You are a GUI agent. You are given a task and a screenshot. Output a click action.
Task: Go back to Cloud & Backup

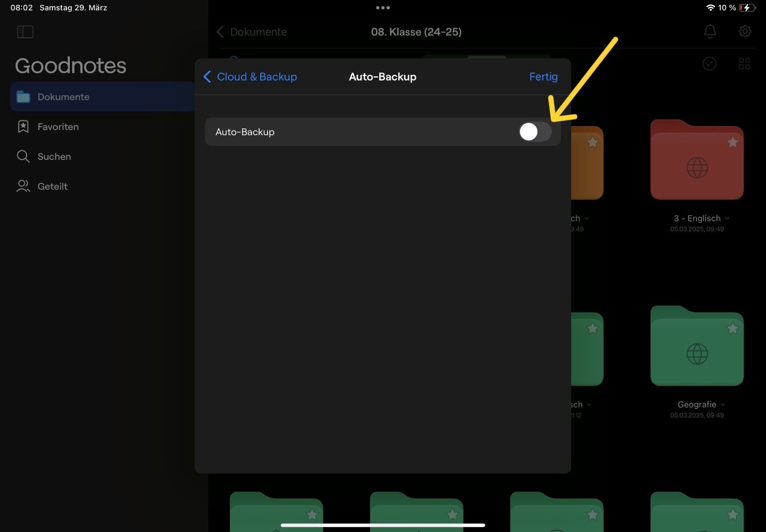pyautogui.click(x=250, y=77)
